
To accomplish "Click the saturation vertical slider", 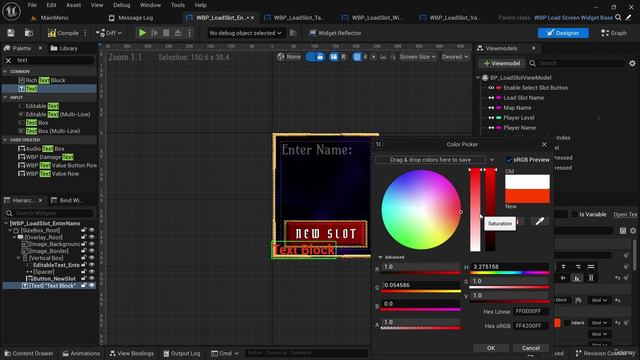I will (475, 210).
